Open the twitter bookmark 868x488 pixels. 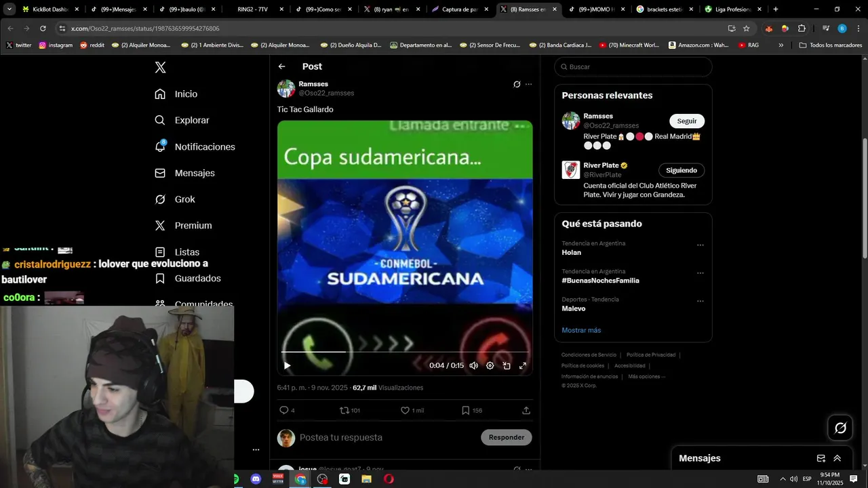pos(19,45)
